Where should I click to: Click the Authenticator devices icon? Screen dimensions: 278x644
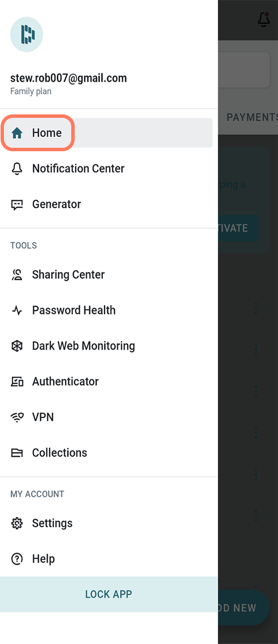pyautogui.click(x=17, y=382)
